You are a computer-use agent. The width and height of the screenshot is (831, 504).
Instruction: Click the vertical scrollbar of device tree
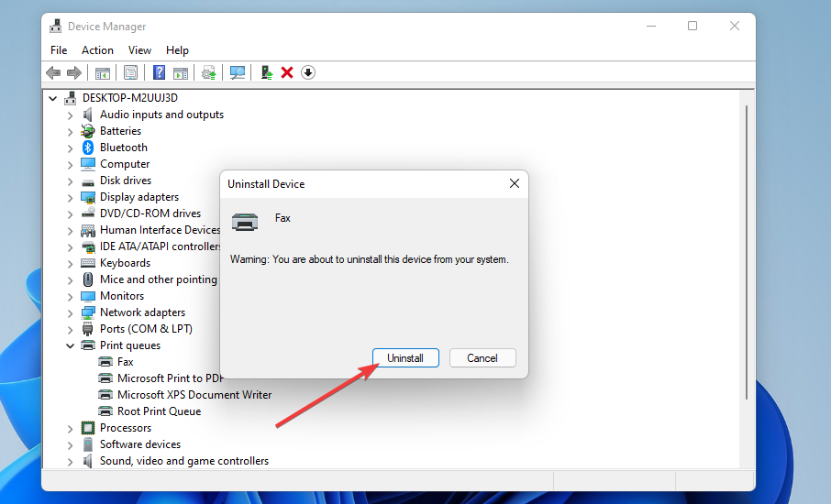coord(747,252)
